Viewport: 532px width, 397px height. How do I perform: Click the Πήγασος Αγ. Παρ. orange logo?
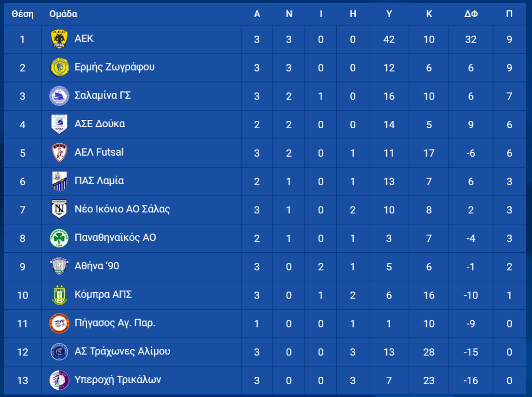coord(59,323)
